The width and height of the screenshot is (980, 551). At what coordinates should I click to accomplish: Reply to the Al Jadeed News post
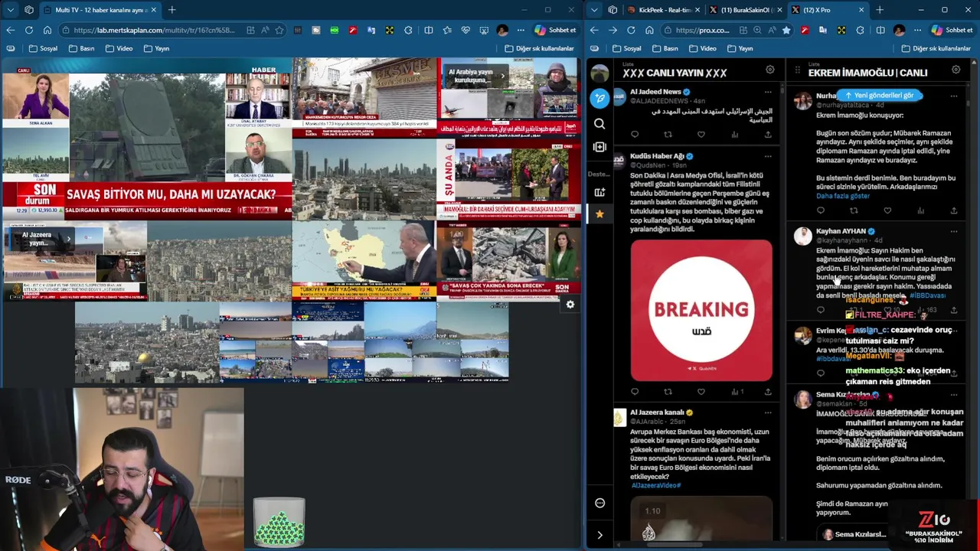pos(635,135)
